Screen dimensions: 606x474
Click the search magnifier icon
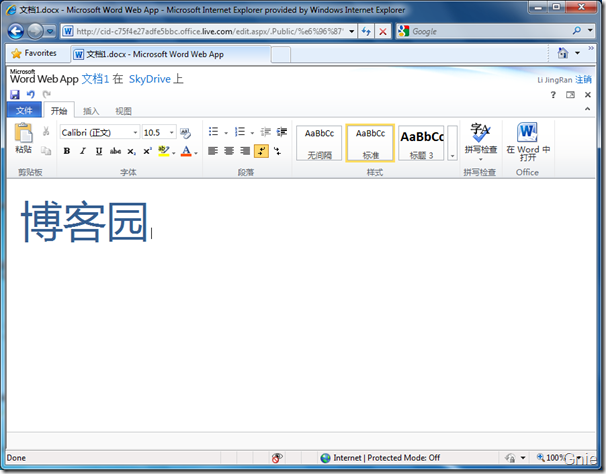(577, 31)
